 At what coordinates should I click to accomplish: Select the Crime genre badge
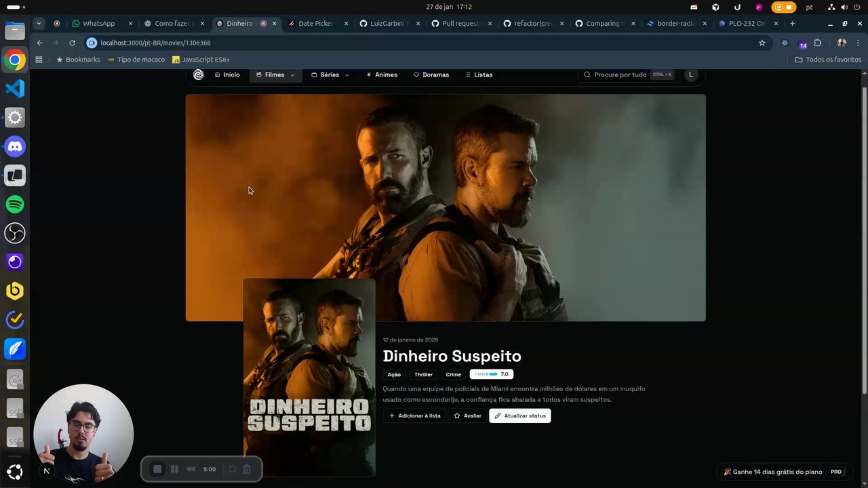(x=453, y=374)
